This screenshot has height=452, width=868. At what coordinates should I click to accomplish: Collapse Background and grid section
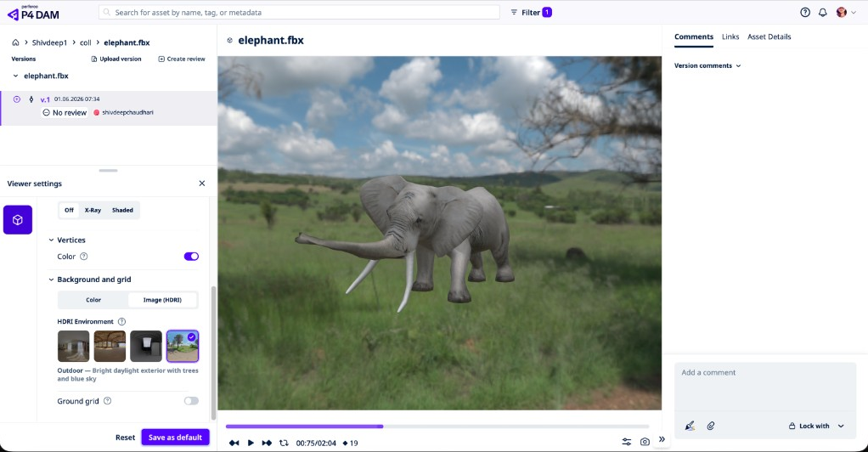[x=51, y=280]
